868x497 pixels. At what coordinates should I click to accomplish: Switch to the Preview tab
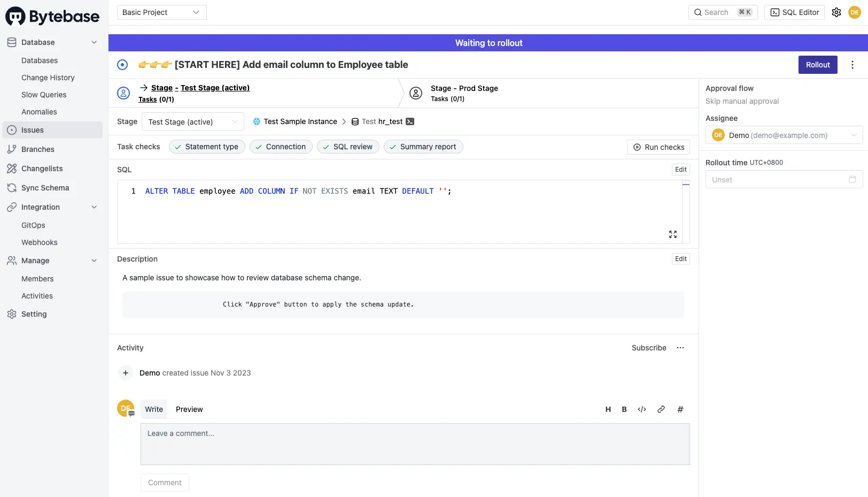pos(189,409)
